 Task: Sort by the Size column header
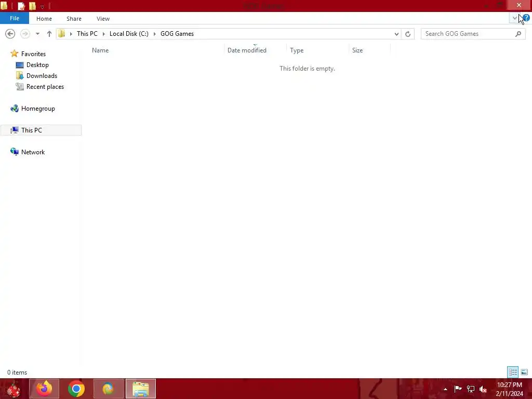[x=369, y=50]
